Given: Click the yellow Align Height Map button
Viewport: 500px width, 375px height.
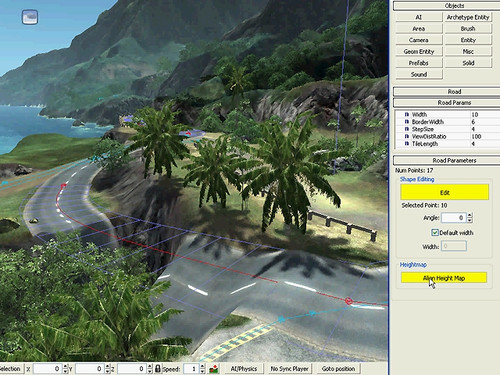Looking at the screenshot, I should coord(444,278).
